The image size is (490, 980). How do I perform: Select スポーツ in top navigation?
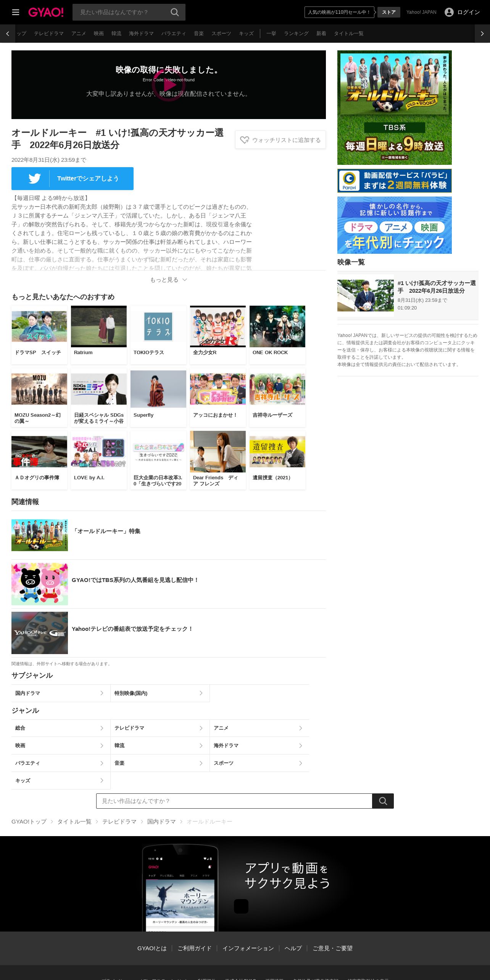[x=221, y=34]
